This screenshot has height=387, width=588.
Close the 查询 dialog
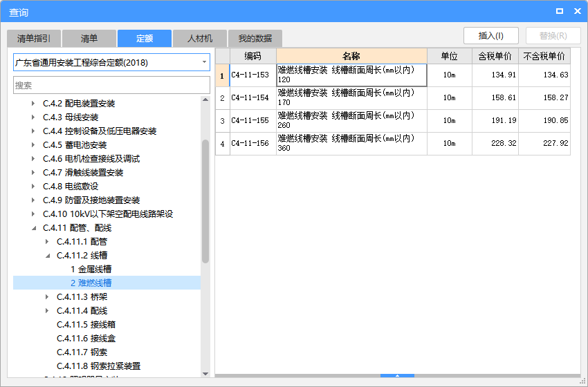pyautogui.click(x=578, y=11)
